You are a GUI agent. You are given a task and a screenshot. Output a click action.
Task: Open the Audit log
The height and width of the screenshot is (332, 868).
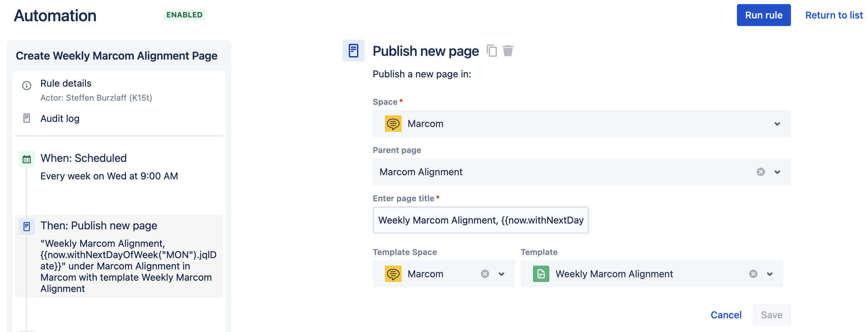coord(60,118)
